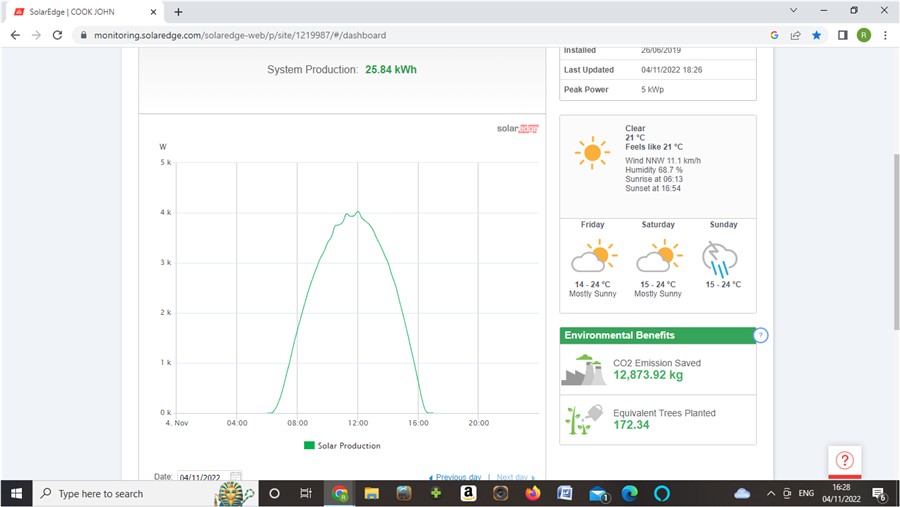
Task: Open the date picker calendar icon
Action: click(236, 477)
